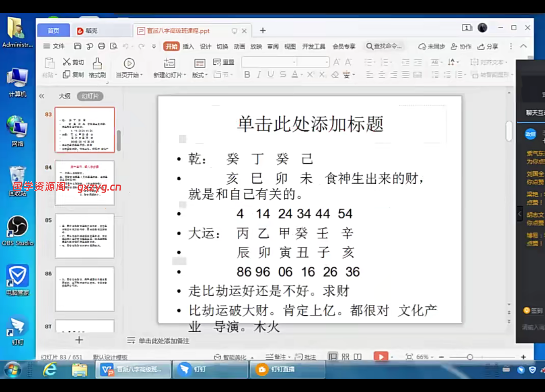The width and height of the screenshot is (545, 392).
Task: Switch to the 视图 View tab
Action: [290, 46]
